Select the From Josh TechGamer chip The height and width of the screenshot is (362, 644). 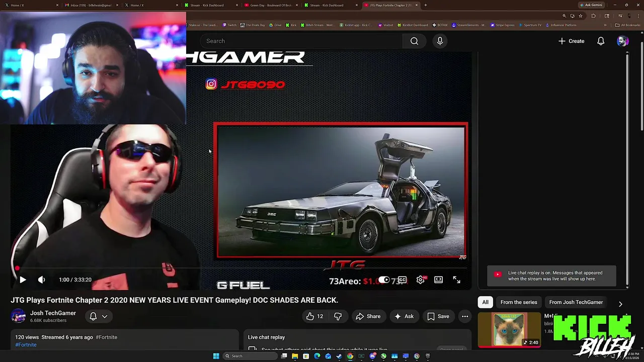coord(576,302)
